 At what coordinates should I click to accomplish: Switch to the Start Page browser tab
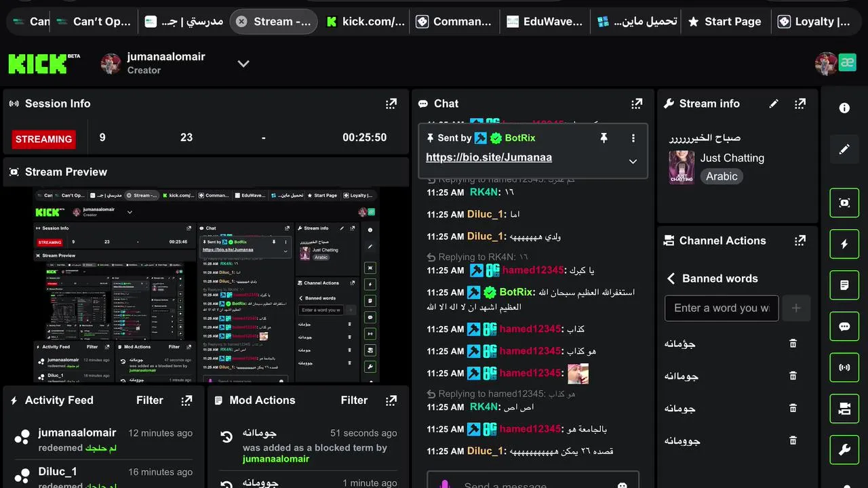(x=726, y=22)
